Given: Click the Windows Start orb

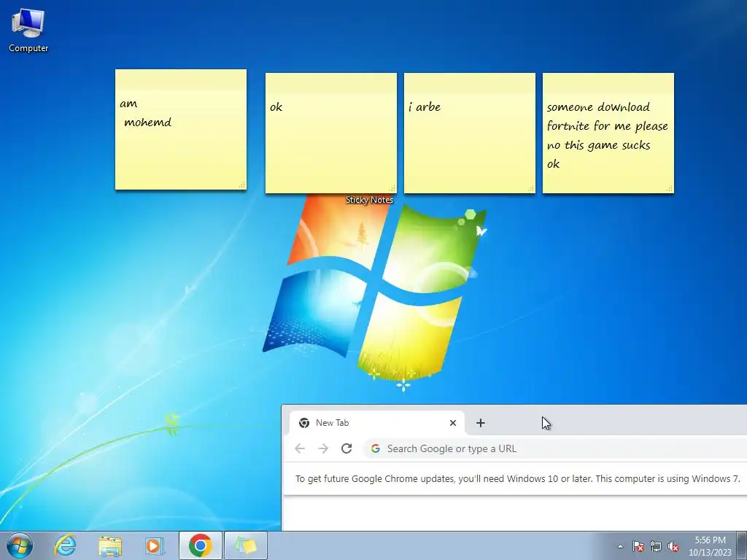Looking at the screenshot, I should [x=20, y=545].
